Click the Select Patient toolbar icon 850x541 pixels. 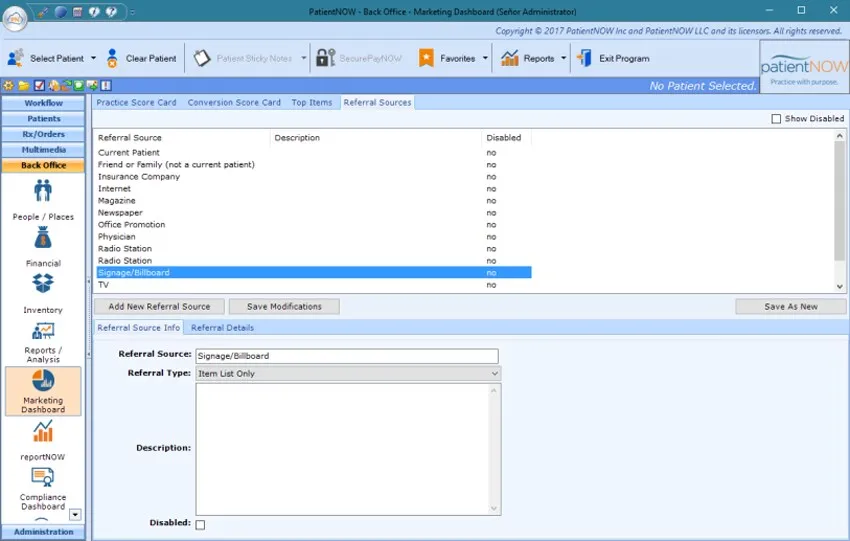(x=16, y=58)
